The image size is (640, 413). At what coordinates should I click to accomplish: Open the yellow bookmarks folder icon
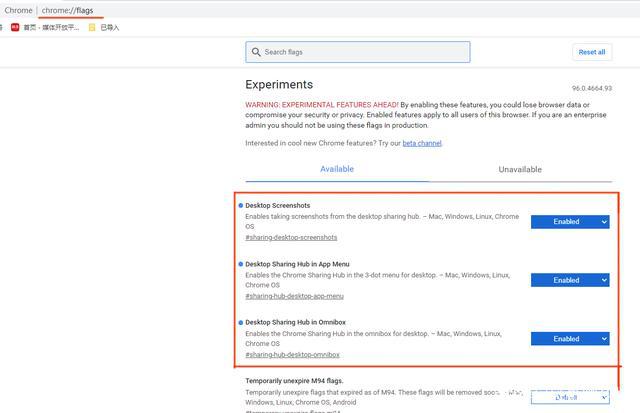(x=92, y=27)
